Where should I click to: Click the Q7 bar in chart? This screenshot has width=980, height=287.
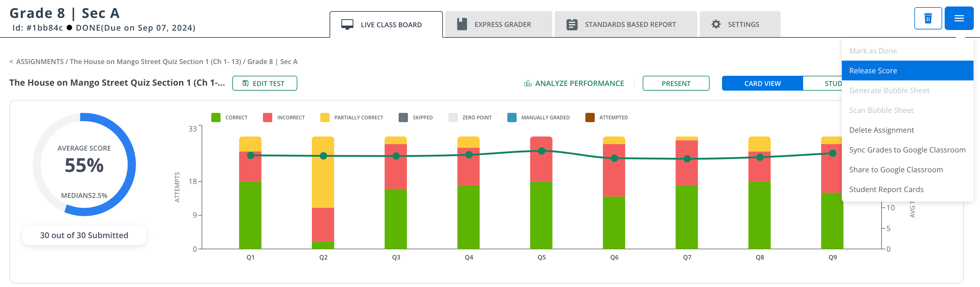point(687,192)
